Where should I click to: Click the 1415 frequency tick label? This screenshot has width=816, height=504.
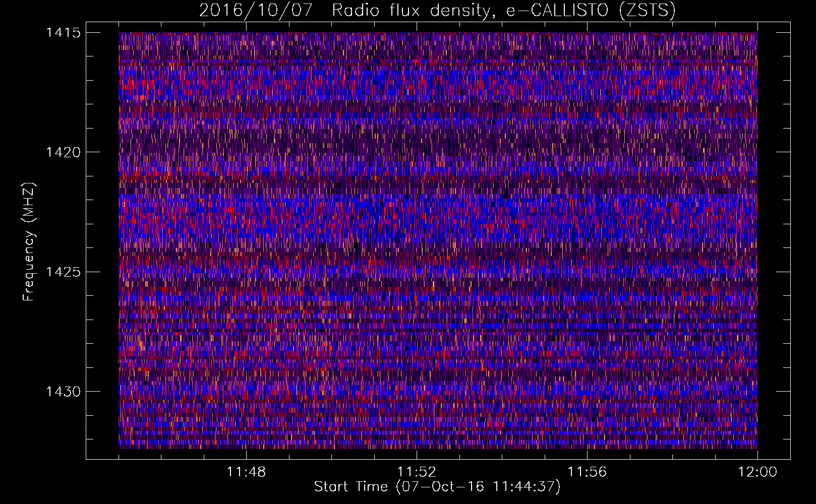[63, 33]
